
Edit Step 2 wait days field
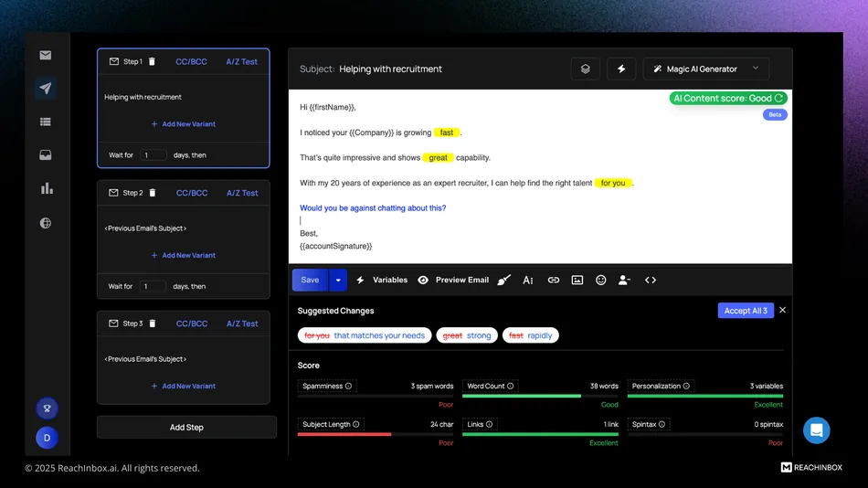point(153,286)
